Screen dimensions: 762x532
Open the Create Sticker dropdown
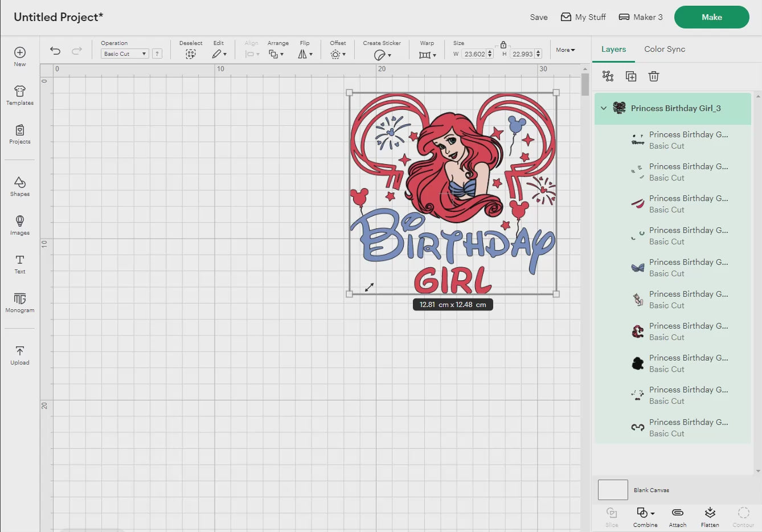click(x=382, y=55)
